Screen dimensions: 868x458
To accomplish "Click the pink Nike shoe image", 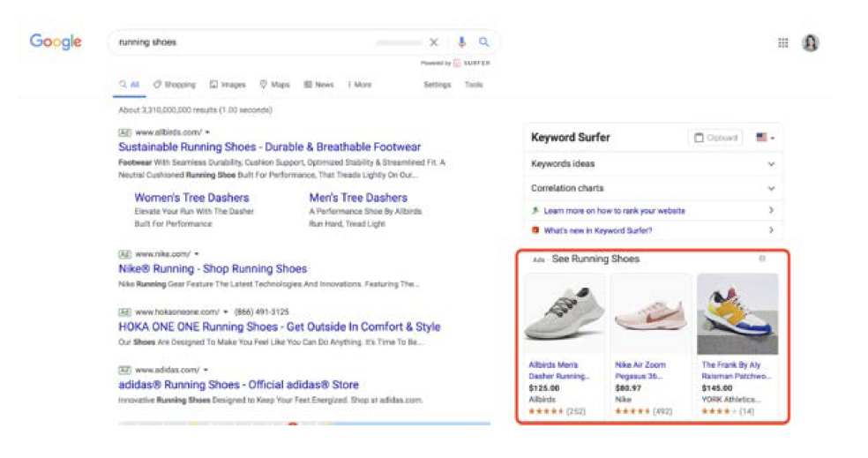I will point(651,314).
